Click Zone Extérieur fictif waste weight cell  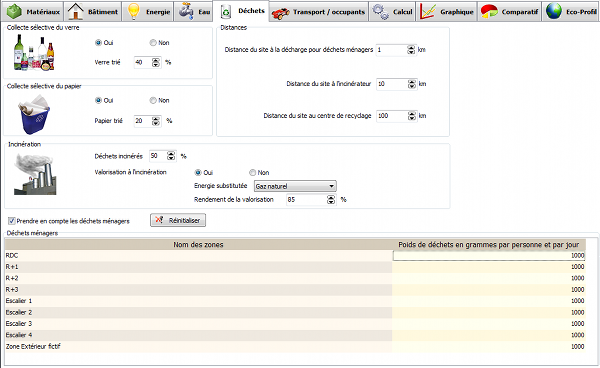point(489,347)
